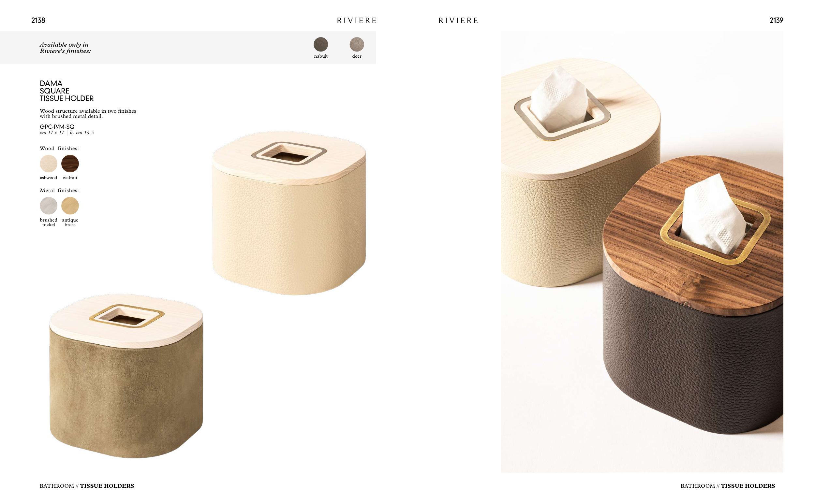
Task: Click left footer BATHROOM // TISSUE HOLDERS
Action: [x=87, y=486]
